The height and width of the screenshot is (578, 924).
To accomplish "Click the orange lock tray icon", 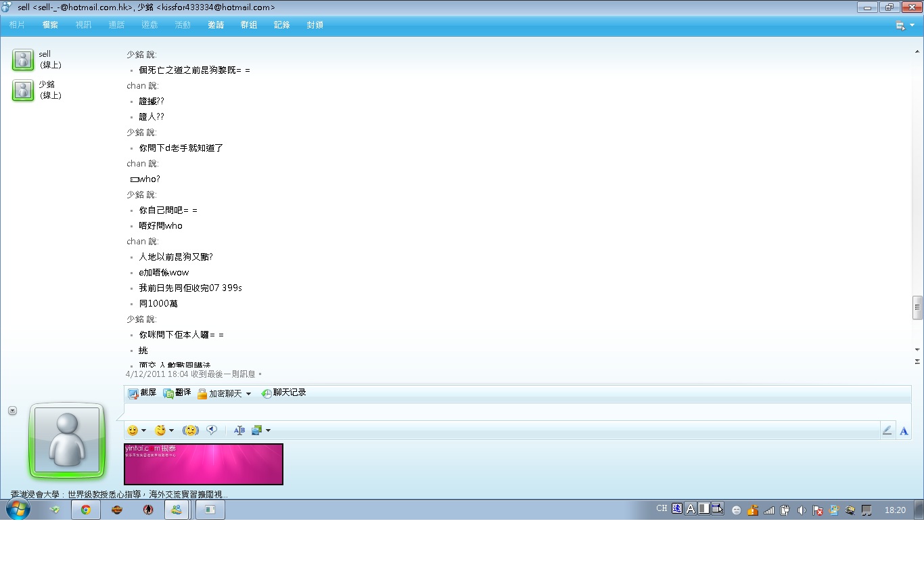I will point(753,510).
